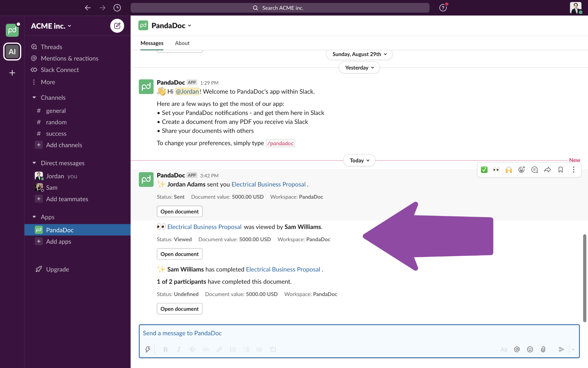Open more actions three-dot menu
Viewport: 588px width, 368px height.
pos(574,170)
